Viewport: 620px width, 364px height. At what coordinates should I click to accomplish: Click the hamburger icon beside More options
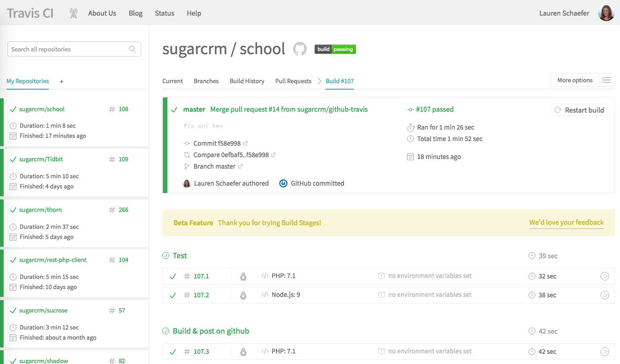pos(606,80)
